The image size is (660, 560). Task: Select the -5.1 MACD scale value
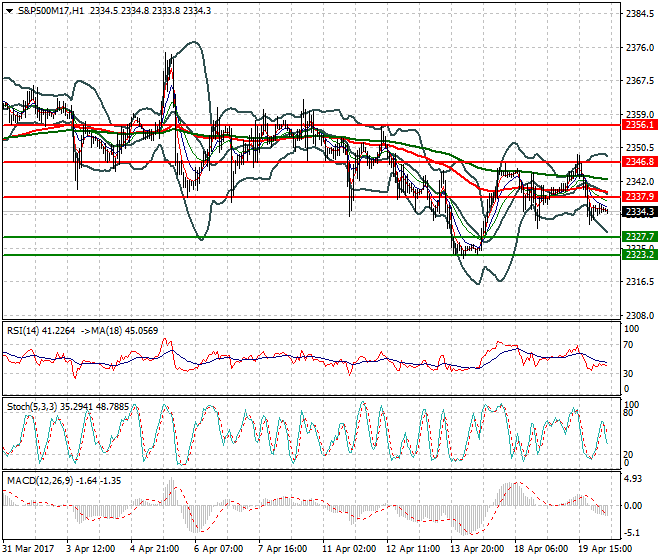[633, 533]
